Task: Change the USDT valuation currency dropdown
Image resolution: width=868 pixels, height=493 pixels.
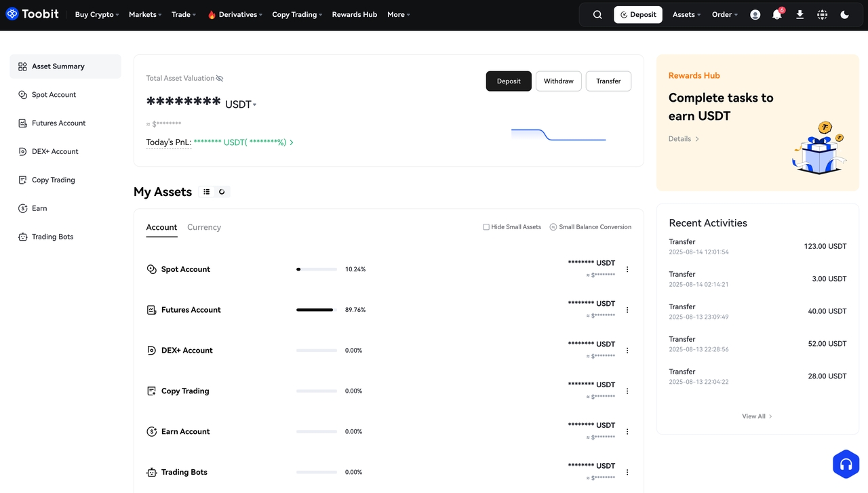Action: coord(241,104)
